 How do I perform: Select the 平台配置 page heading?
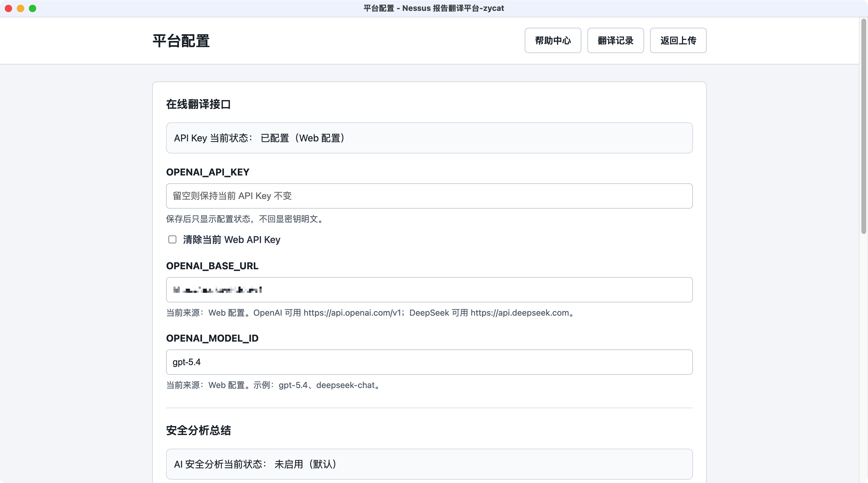point(181,41)
